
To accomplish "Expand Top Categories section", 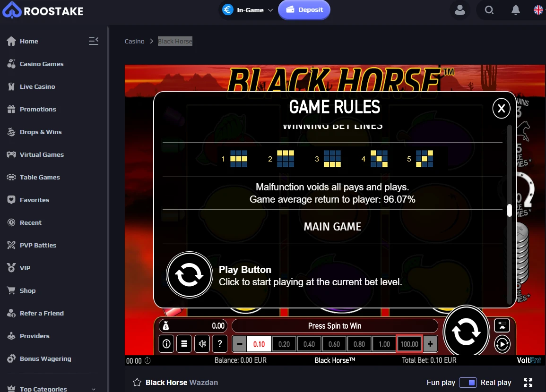I will click(93, 389).
